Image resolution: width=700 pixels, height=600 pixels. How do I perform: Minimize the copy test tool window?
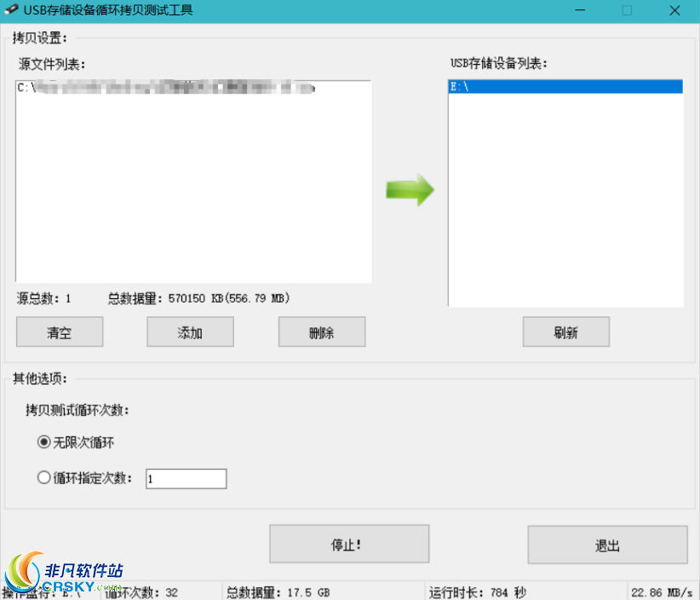580,10
